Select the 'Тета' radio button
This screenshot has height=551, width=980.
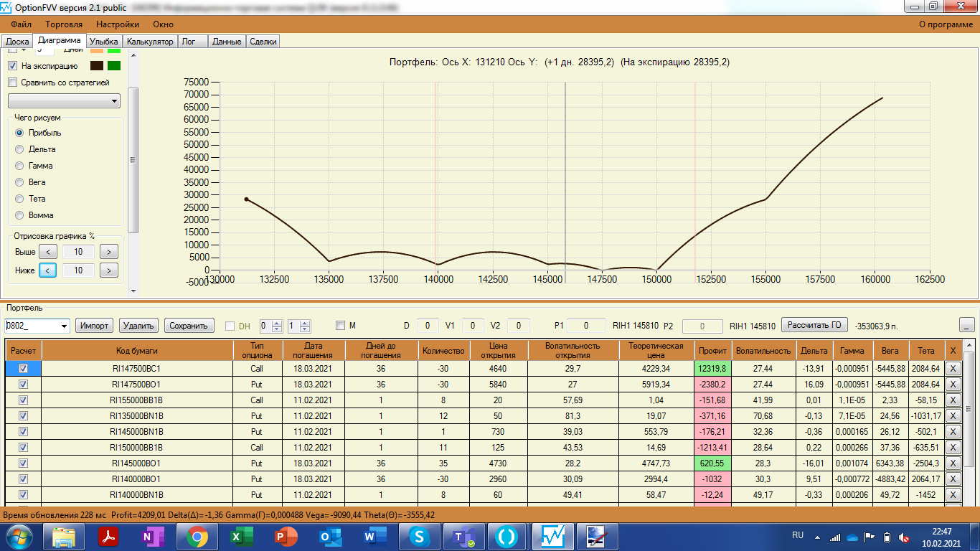coord(19,199)
